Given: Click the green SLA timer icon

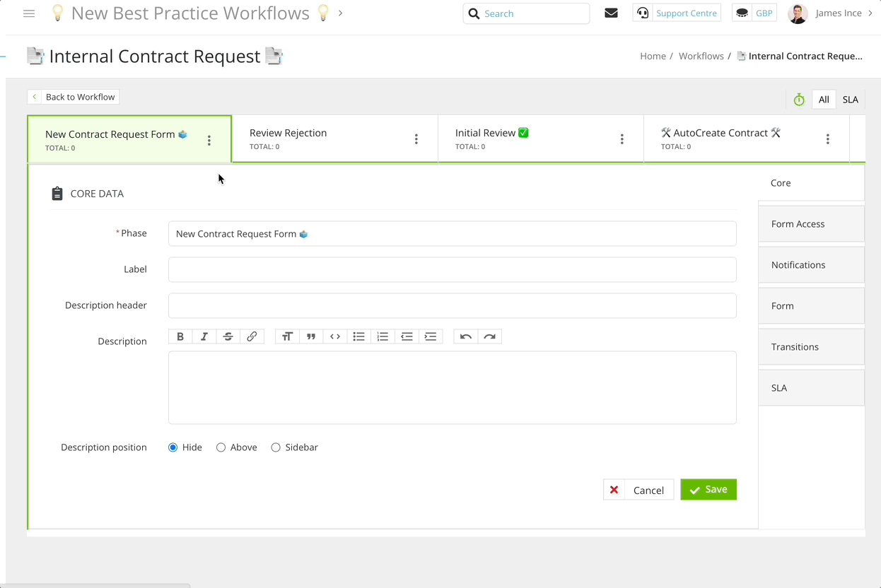Looking at the screenshot, I should pos(798,99).
